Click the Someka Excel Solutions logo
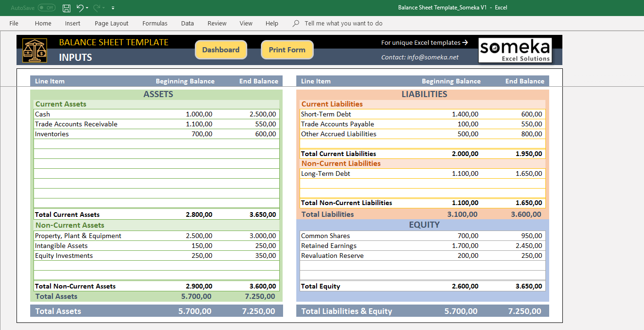This screenshot has height=330, width=644. (514, 50)
